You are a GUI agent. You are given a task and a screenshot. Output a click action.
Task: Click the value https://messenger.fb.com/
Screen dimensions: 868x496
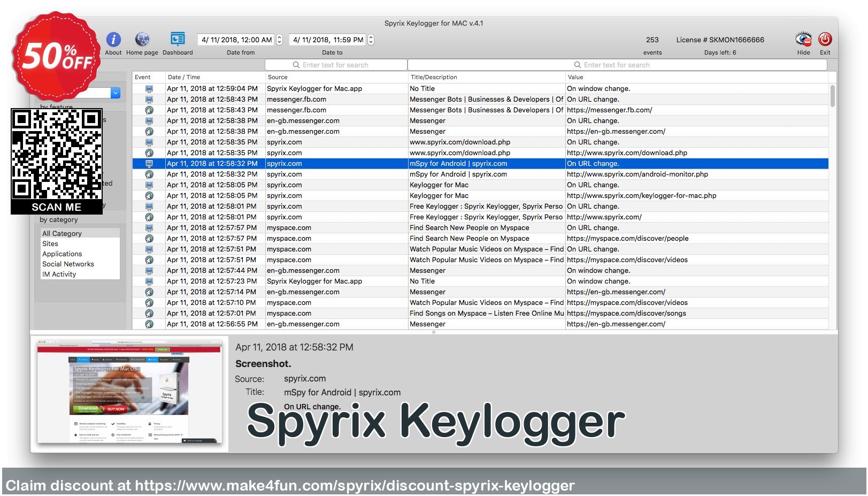610,110
